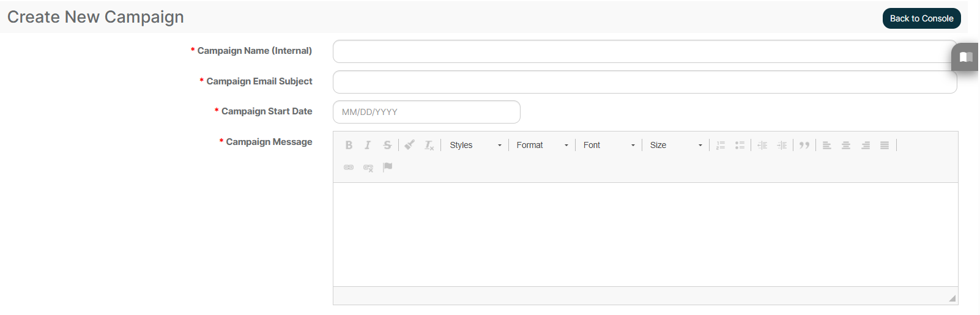Insert a block quote
Image resolution: width=980 pixels, height=315 pixels.
(x=804, y=145)
